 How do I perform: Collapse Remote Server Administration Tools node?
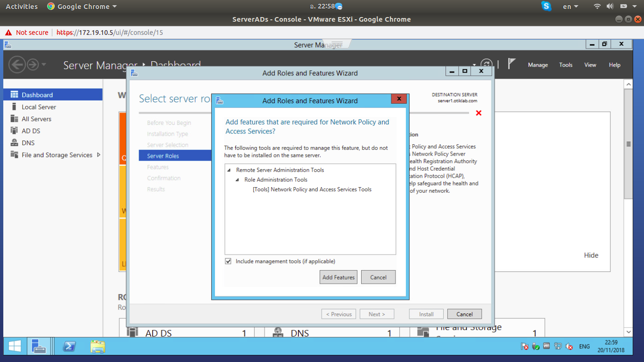pyautogui.click(x=229, y=170)
